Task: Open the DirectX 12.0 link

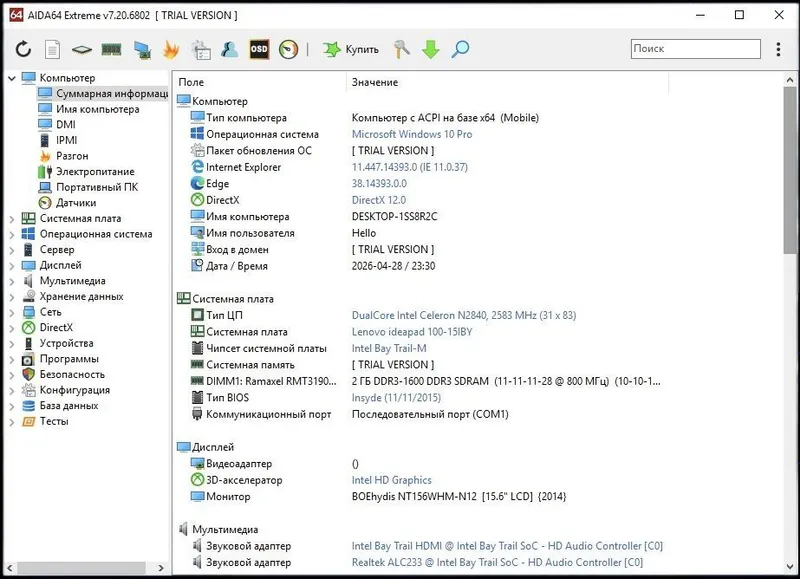Action: [379, 200]
